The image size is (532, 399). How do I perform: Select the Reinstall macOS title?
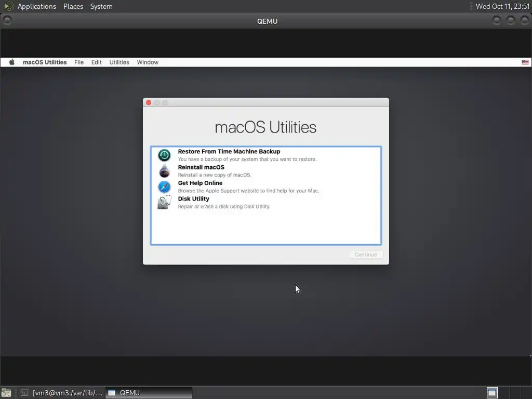(x=201, y=167)
